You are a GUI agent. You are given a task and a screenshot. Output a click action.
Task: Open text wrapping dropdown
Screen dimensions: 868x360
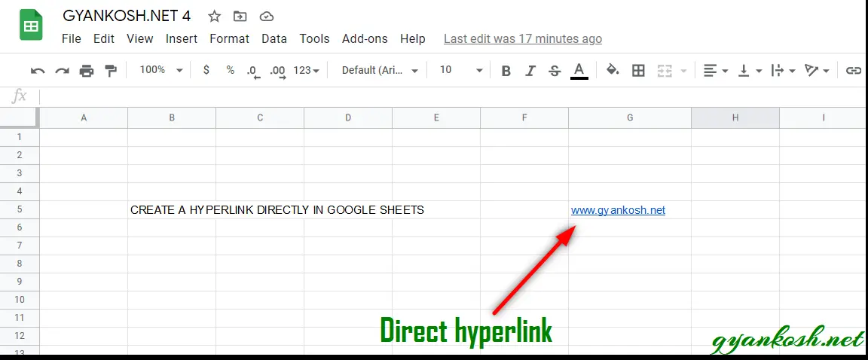click(x=784, y=71)
